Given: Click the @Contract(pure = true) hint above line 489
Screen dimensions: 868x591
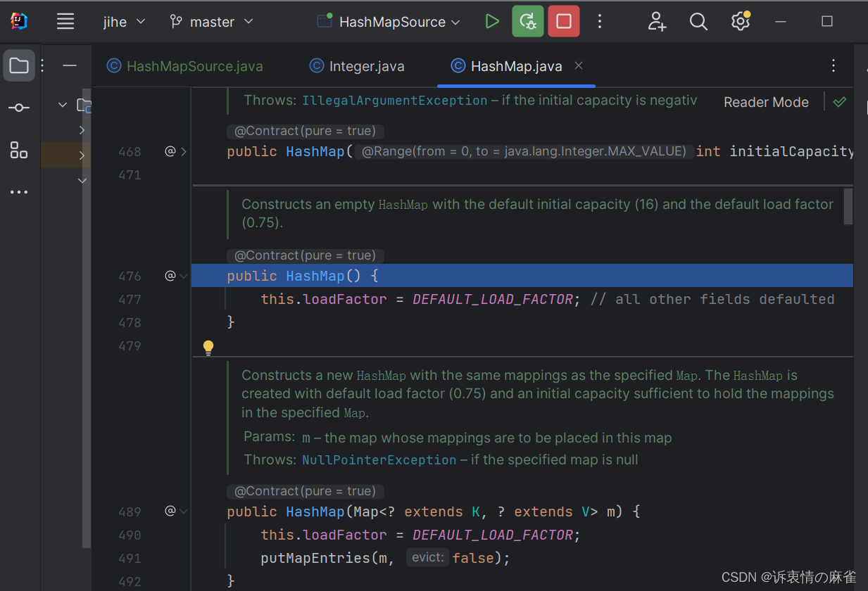Looking at the screenshot, I should pos(305,491).
